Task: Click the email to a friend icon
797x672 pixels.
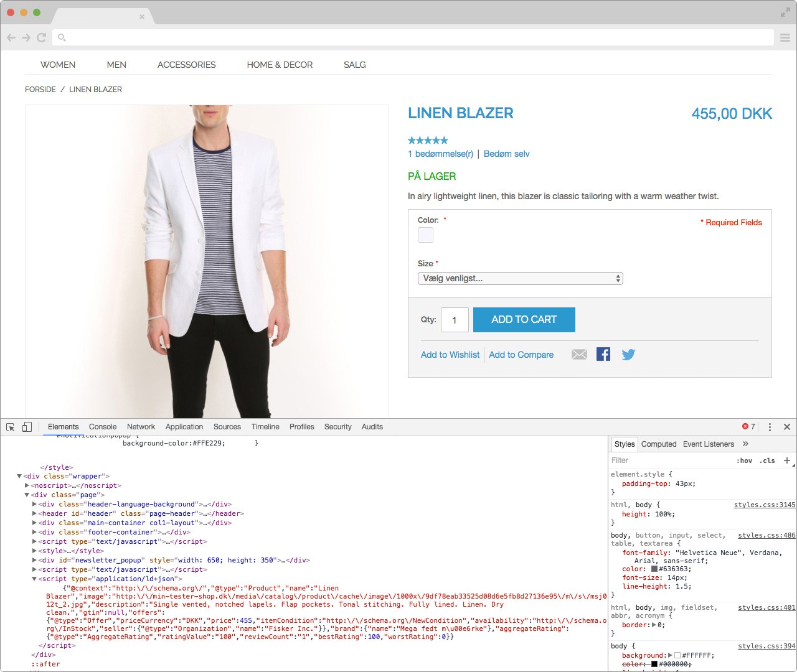Action: point(579,355)
